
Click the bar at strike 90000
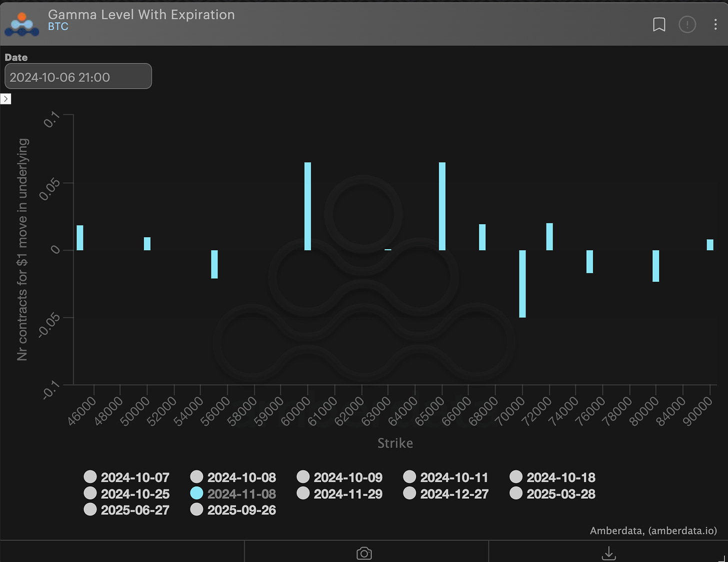click(x=710, y=245)
